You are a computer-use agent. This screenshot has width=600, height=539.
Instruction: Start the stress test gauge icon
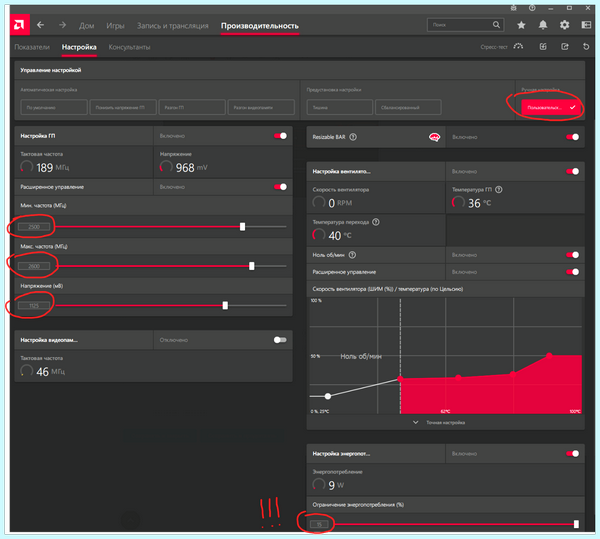[x=518, y=47]
